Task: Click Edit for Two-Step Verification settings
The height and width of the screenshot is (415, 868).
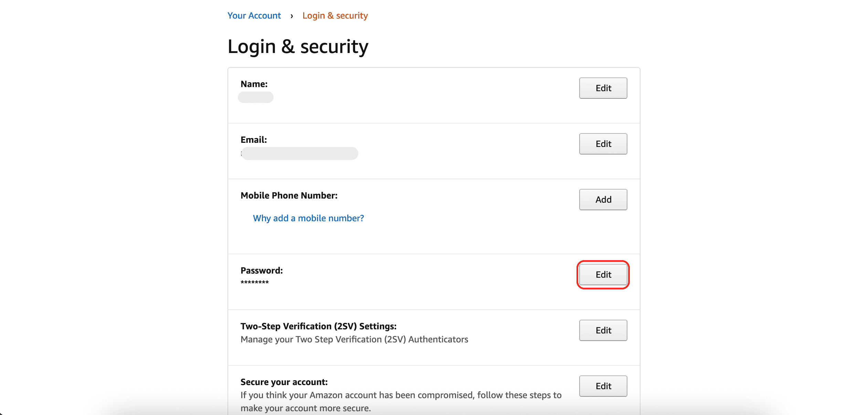Action: 603,330
